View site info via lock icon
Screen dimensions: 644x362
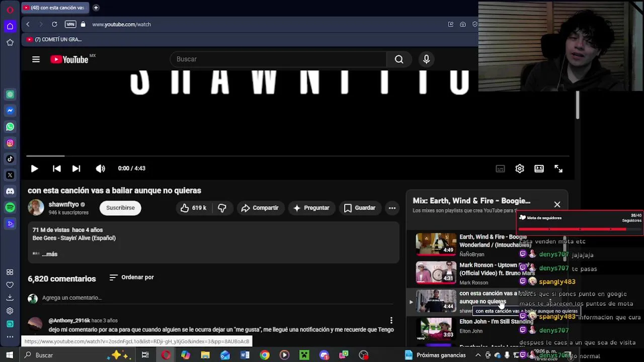(83, 24)
